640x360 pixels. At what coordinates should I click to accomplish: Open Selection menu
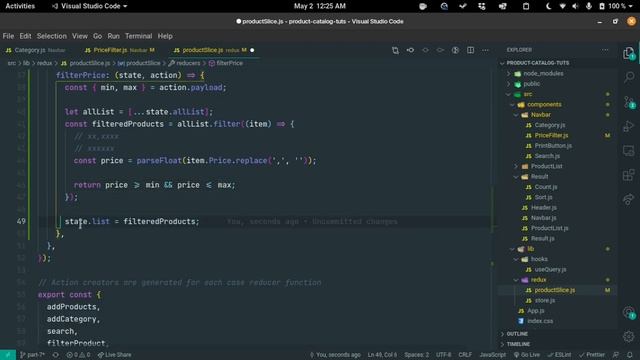(x=51, y=36)
